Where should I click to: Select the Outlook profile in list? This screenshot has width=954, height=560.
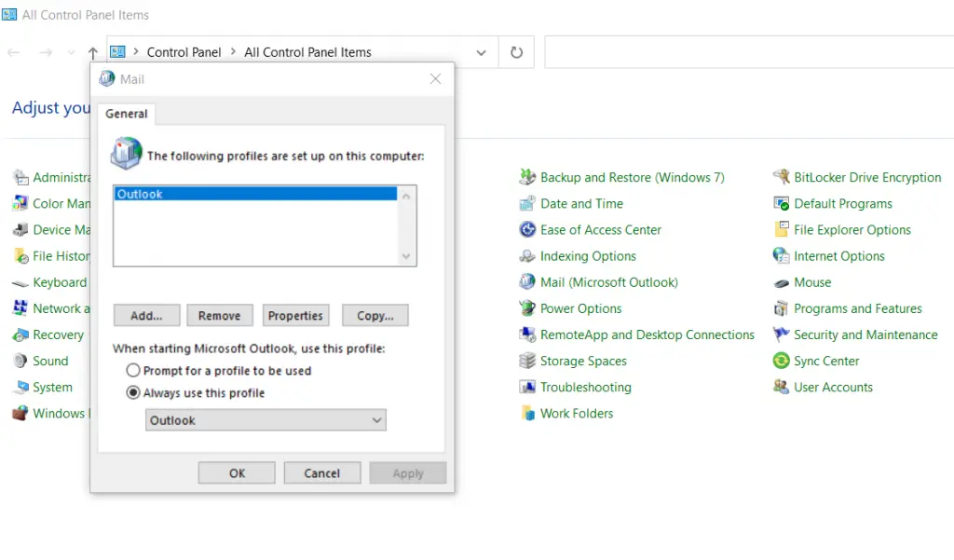pos(255,194)
